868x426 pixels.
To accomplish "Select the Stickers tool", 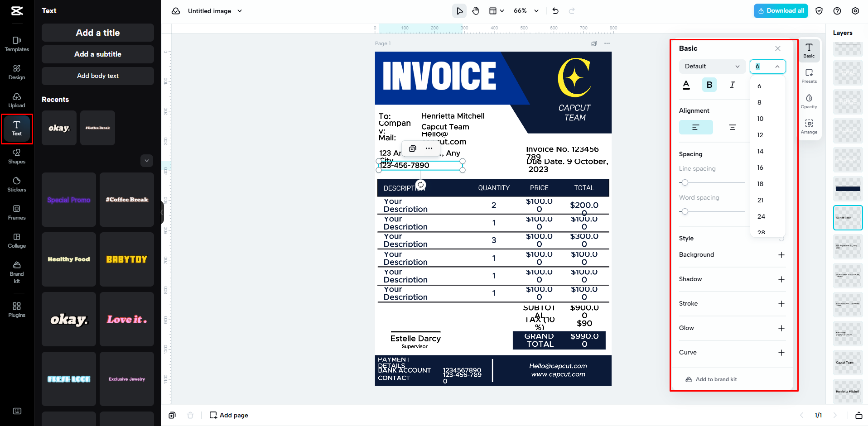I will pos(16,185).
